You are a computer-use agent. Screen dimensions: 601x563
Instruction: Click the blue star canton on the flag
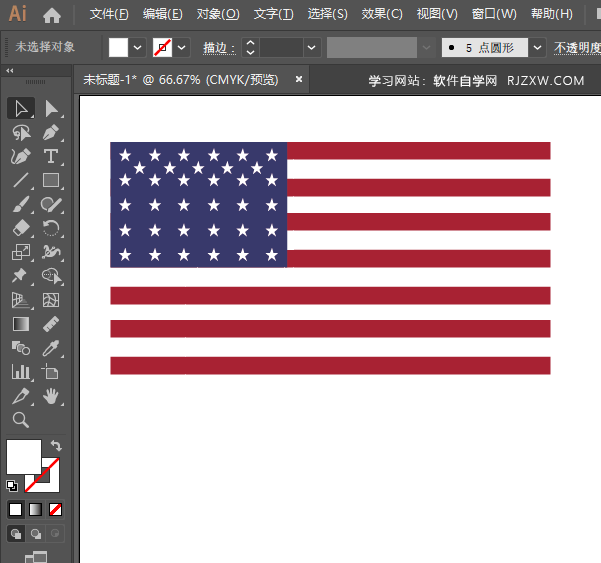(198, 205)
